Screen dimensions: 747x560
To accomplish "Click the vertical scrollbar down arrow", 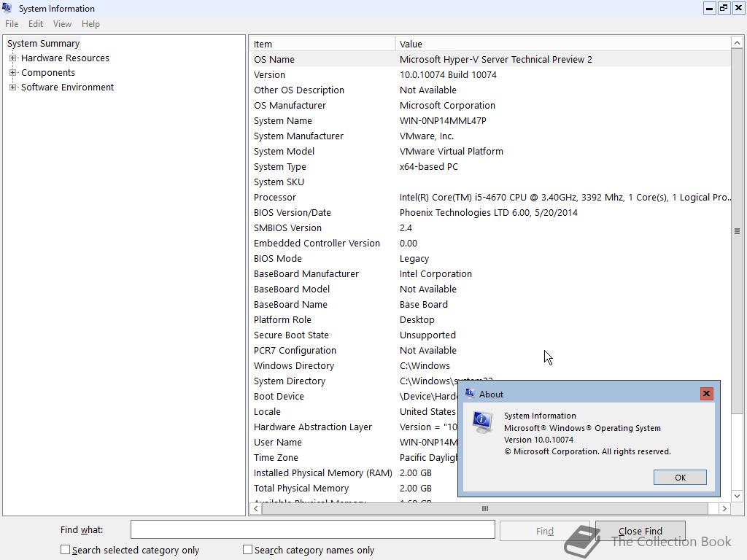I will tap(737, 496).
